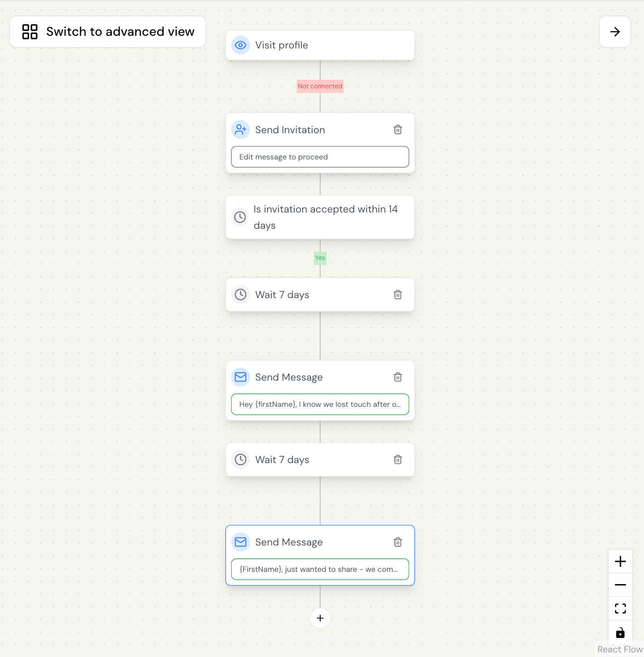This screenshot has width=644, height=657.
Task: Add a new step below the flow
Action: click(320, 618)
